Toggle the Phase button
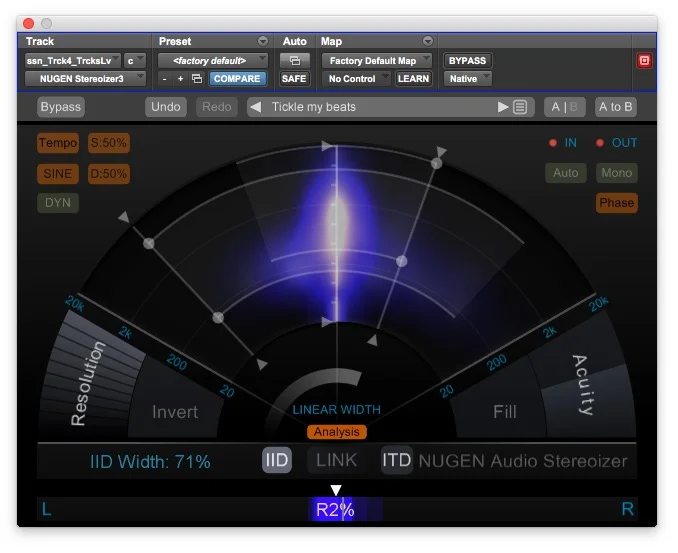 617,203
